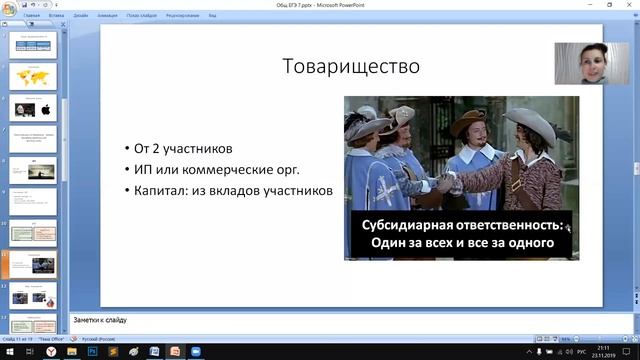Image resolution: width=640 pixels, height=360 pixels.
Task: Open Yandex Browser from the taskbar
Action: [51, 351]
